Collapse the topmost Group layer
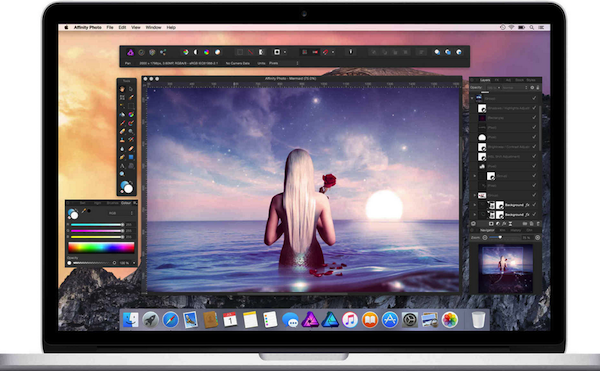 coord(472,98)
